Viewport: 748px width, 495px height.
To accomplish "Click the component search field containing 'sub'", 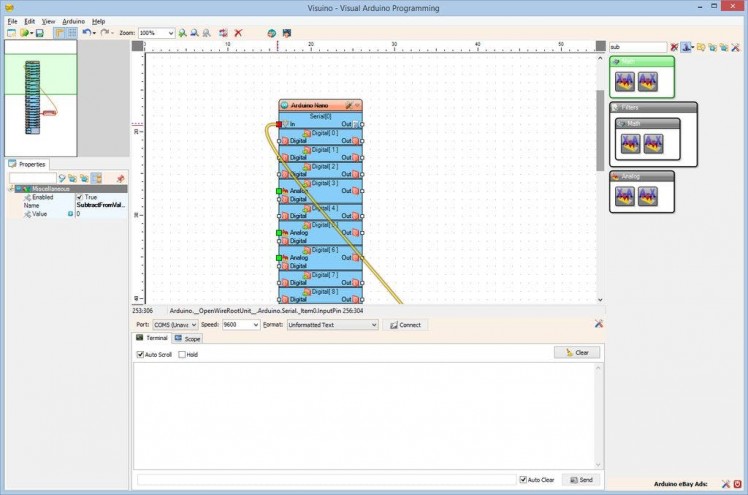I will 637,47.
